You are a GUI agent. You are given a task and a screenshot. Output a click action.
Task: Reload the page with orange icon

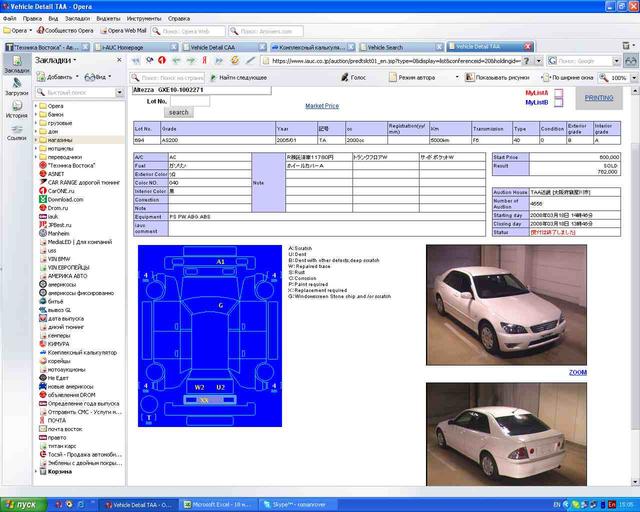pos(235,60)
